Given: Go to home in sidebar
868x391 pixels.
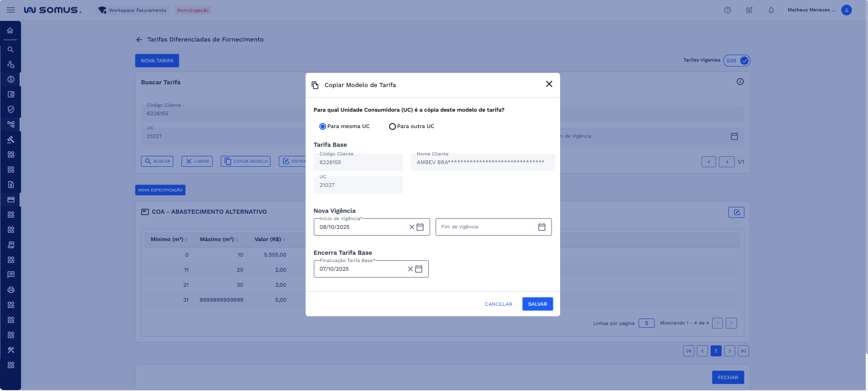Looking at the screenshot, I should (10, 31).
